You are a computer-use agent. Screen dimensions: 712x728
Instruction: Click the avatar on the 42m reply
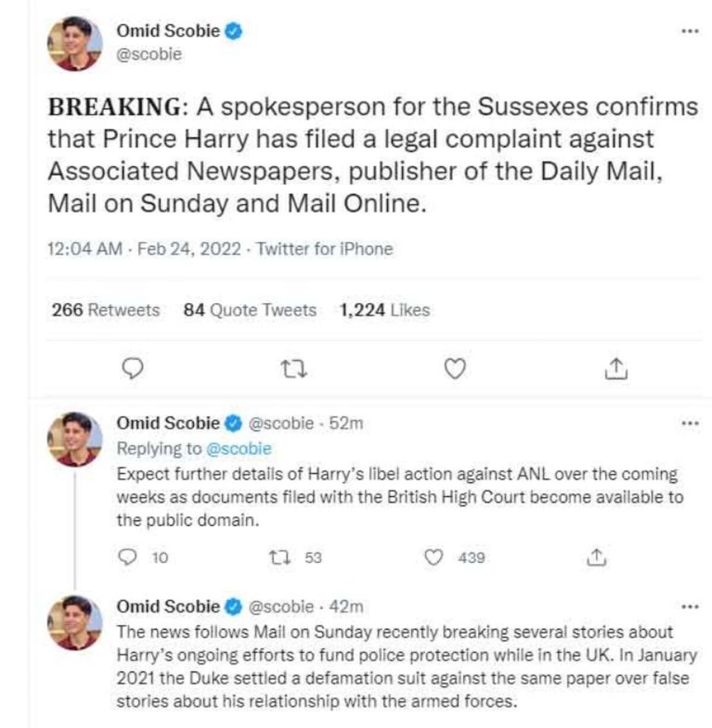pyautogui.click(x=75, y=622)
